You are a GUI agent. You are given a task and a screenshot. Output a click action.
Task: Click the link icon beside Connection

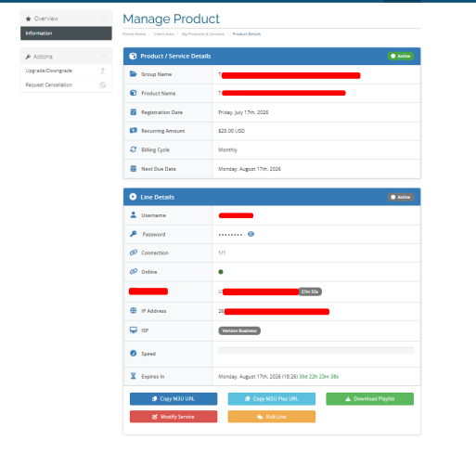[x=134, y=252]
